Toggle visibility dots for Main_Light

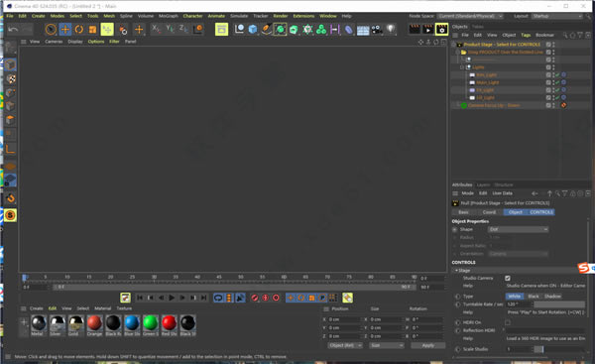[x=553, y=82]
